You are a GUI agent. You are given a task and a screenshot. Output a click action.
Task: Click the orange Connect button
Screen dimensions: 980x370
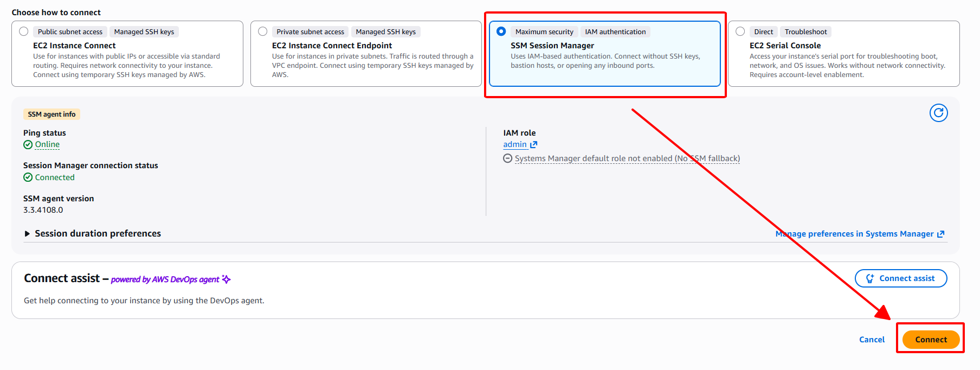click(x=931, y=340)
